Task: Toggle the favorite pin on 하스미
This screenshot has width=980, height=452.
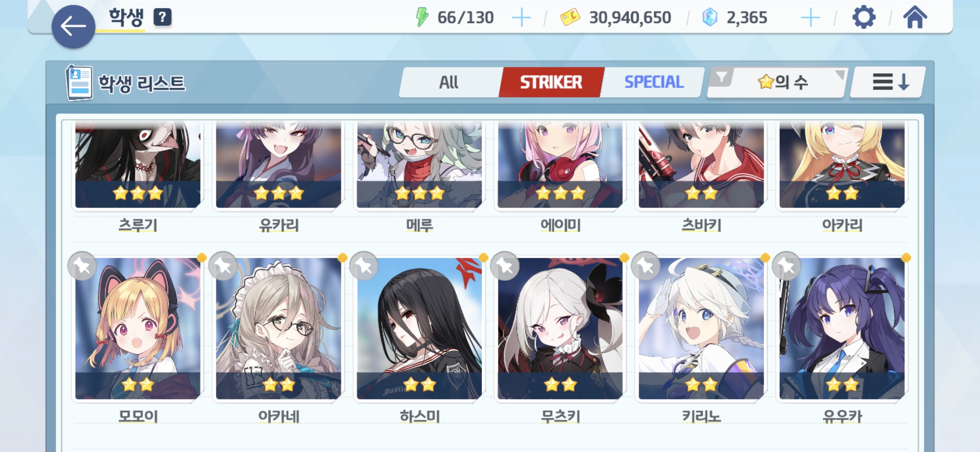Action: click(364, 266)
